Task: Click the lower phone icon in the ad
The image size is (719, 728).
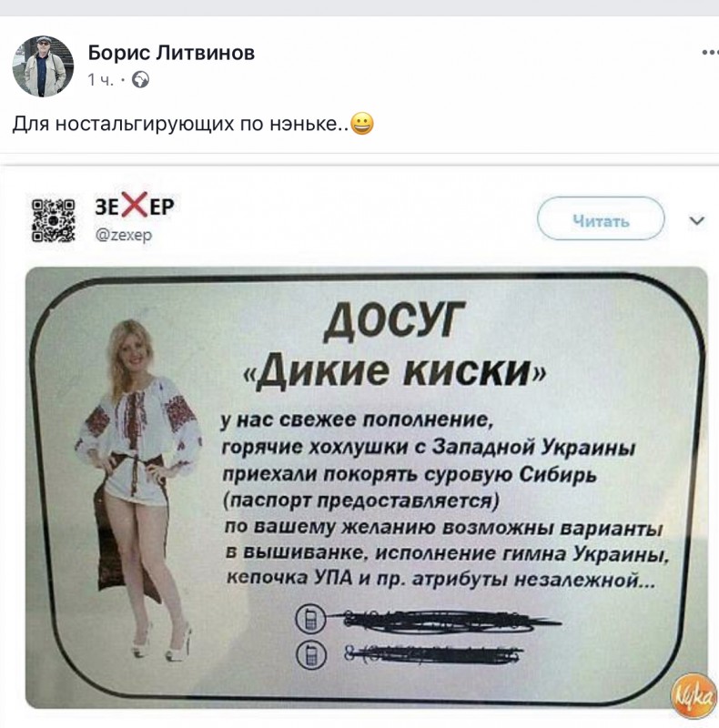Action: pos(311,654)
